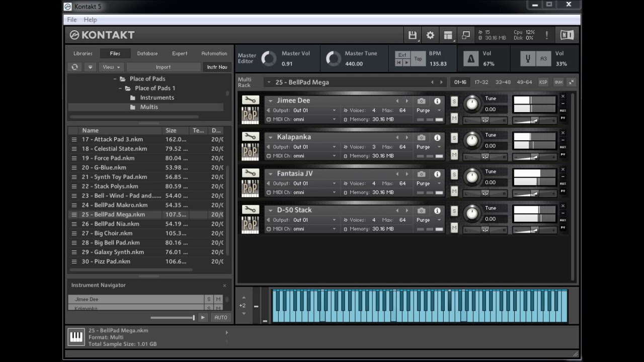Show rack page 17-32
This screenshot has height=362, width=644.
[x=481, y=82]
